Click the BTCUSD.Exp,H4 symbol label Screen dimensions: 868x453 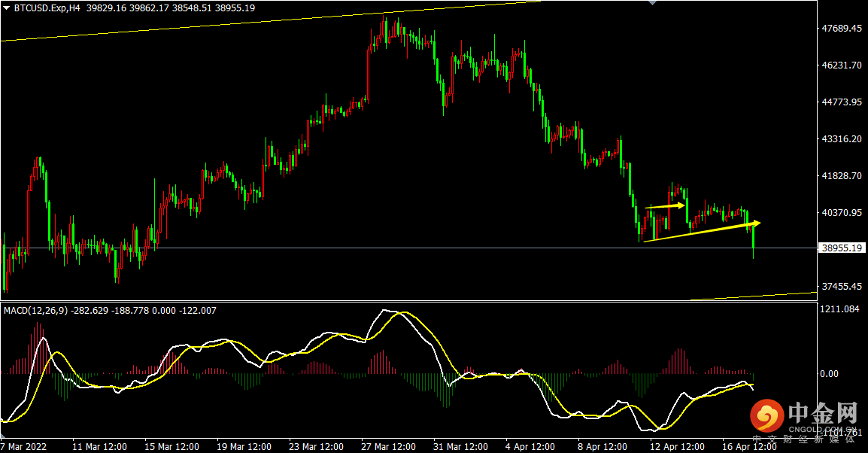tap(47, 8)
